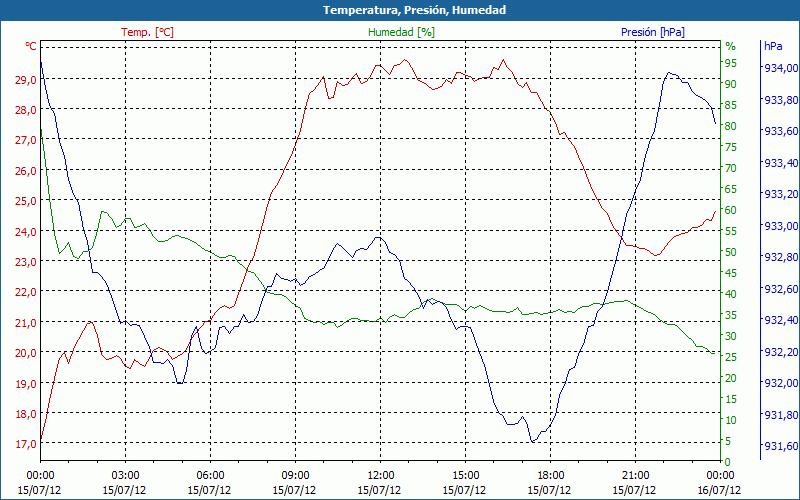Click the '23,0' temperature axis value
This screenshot has width=800, height=500.
click(26, 261)
